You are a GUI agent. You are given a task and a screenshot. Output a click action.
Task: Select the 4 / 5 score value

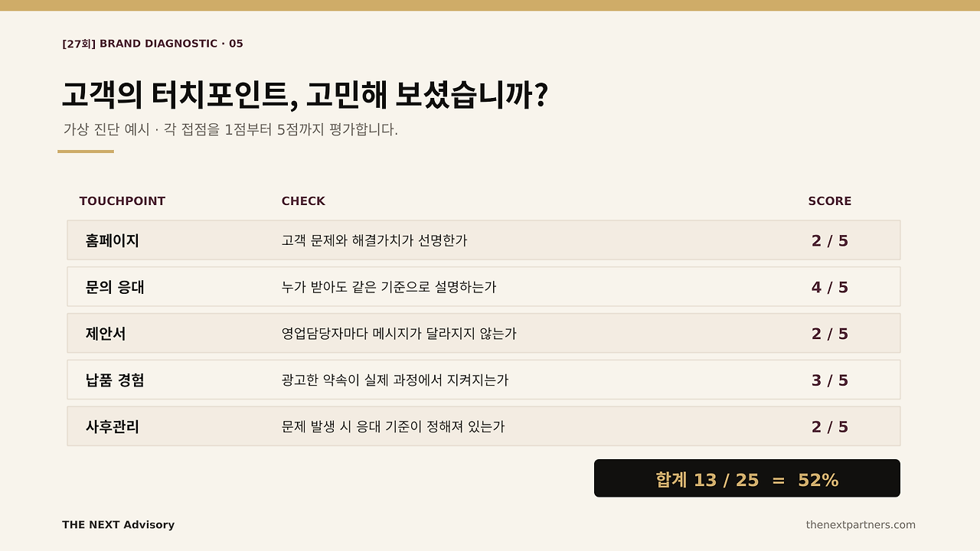click(830, 288)
